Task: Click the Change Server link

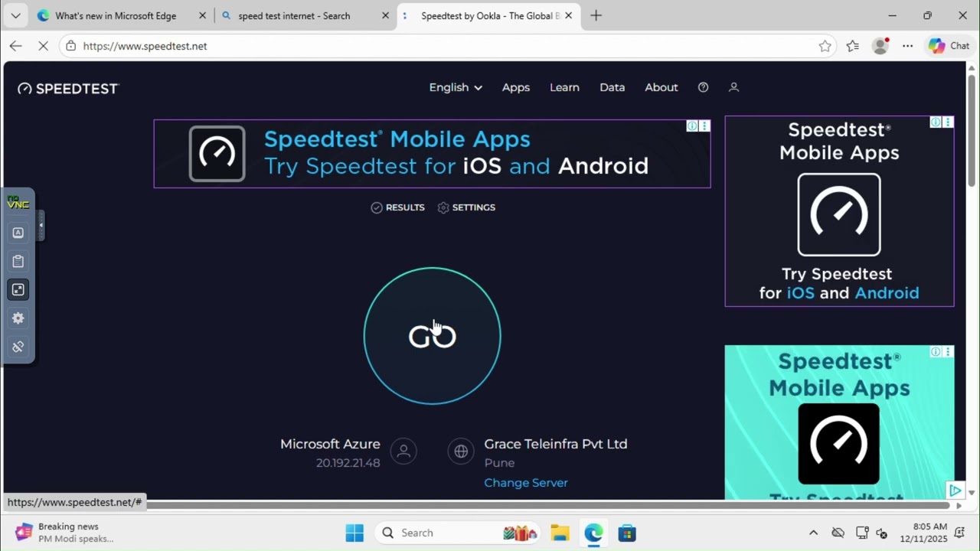Action: [526, 483]
